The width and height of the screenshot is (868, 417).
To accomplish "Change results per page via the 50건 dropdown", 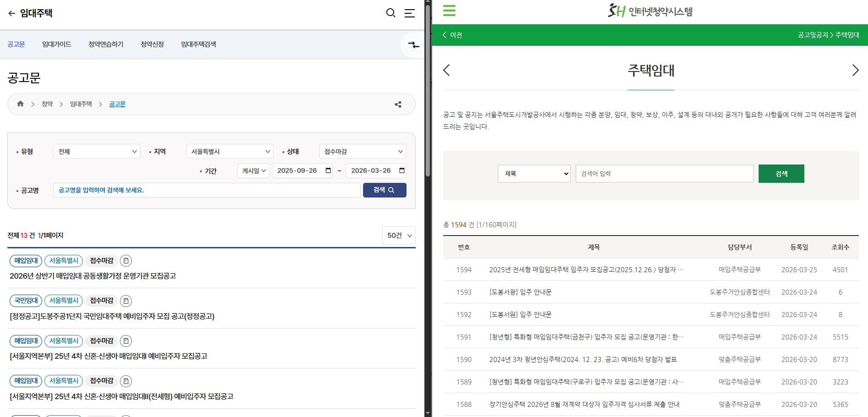I will (398, 236).
